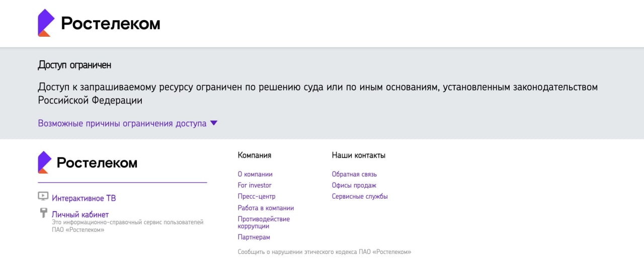Go to Личный кабинет
Image resolution: width=644 pixels, height=265 pixels.
point(80,214)
